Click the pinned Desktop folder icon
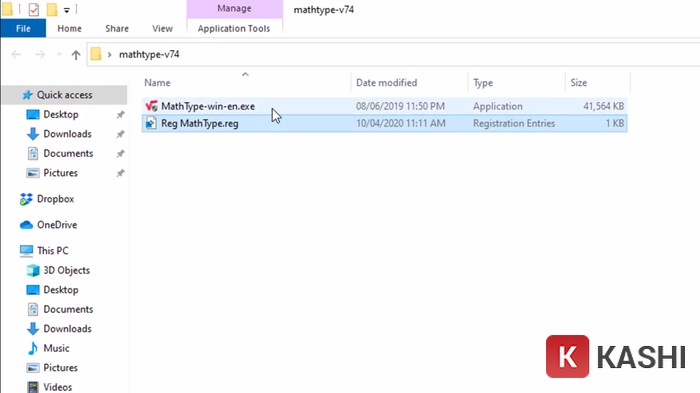Viewport: 700px width, 393px height. (33, 115)
